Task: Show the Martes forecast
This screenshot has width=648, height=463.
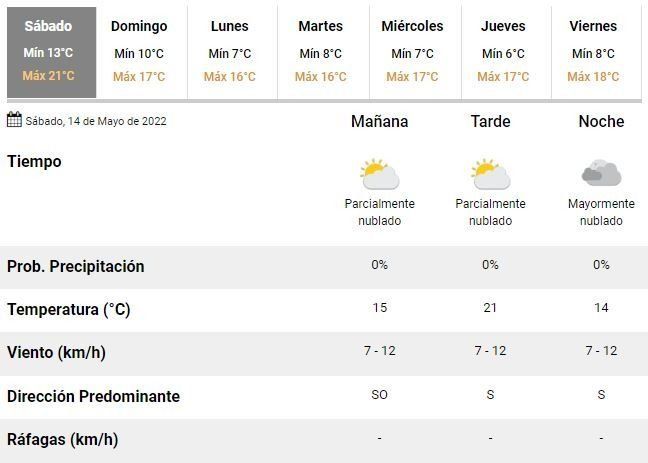Action: click(321, 52)
